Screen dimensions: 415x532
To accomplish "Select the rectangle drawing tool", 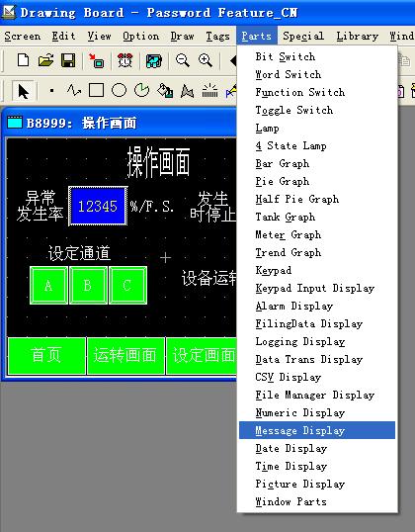I will [96, 91].
